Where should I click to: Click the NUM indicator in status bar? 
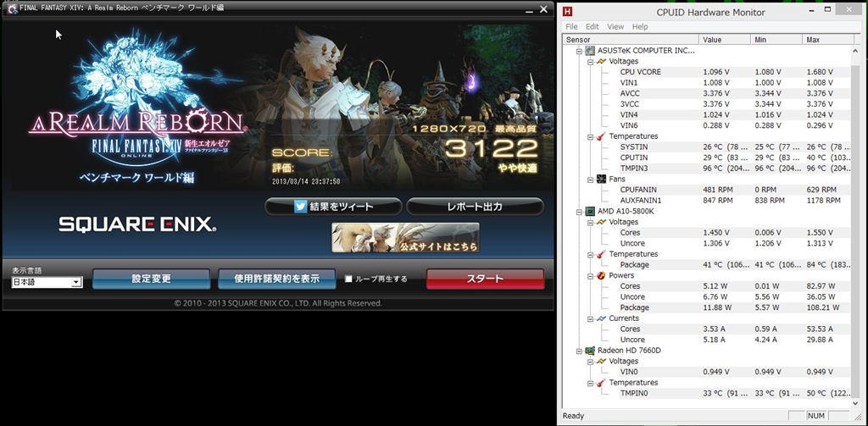pos(816,416)
